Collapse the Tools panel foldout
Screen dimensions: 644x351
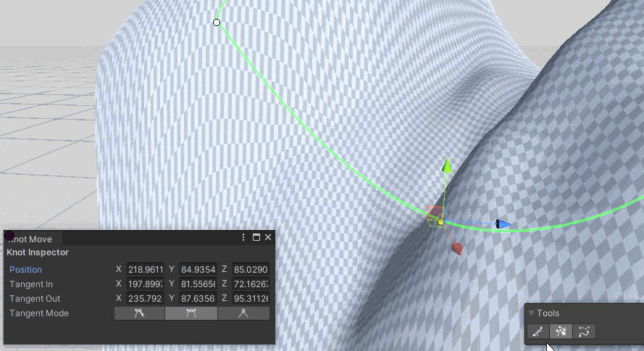pos(531,313)
